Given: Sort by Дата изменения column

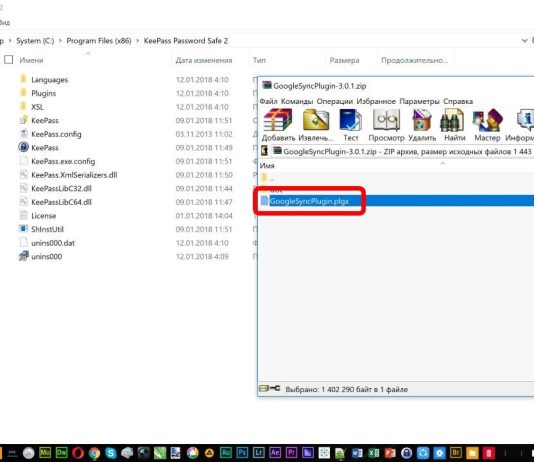Looking at the screenshot, I should tap(204, 60).
